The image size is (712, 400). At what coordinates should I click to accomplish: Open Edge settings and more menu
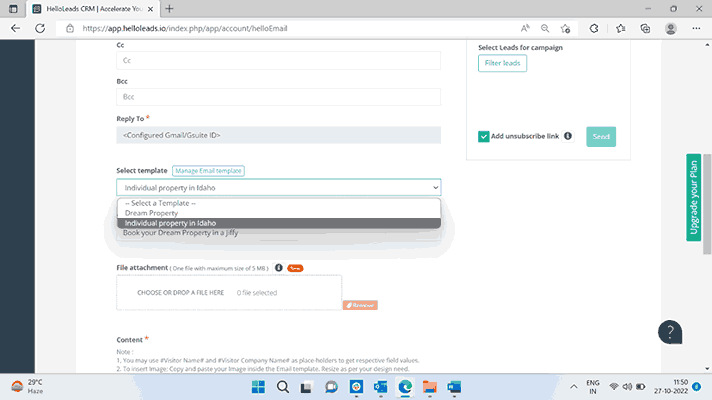point(696,28)
